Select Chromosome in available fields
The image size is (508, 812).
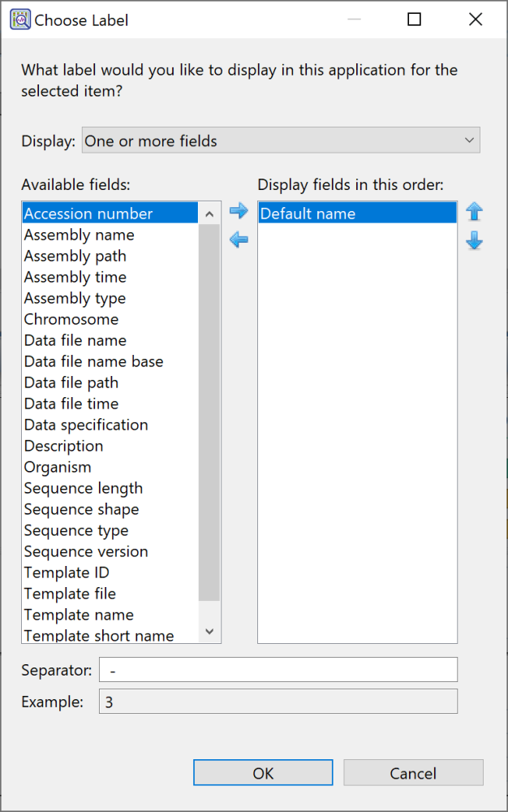[71, 319]
